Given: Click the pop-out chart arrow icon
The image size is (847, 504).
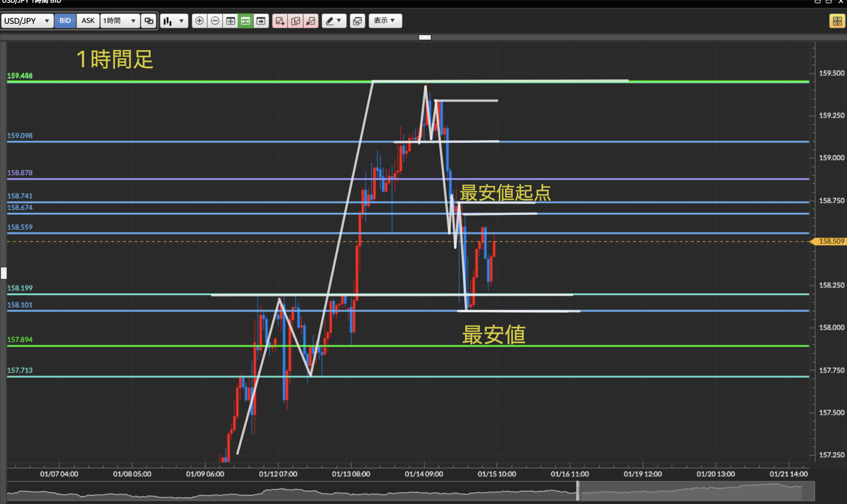Looking at the screenshot, I should tap(311, 21).
